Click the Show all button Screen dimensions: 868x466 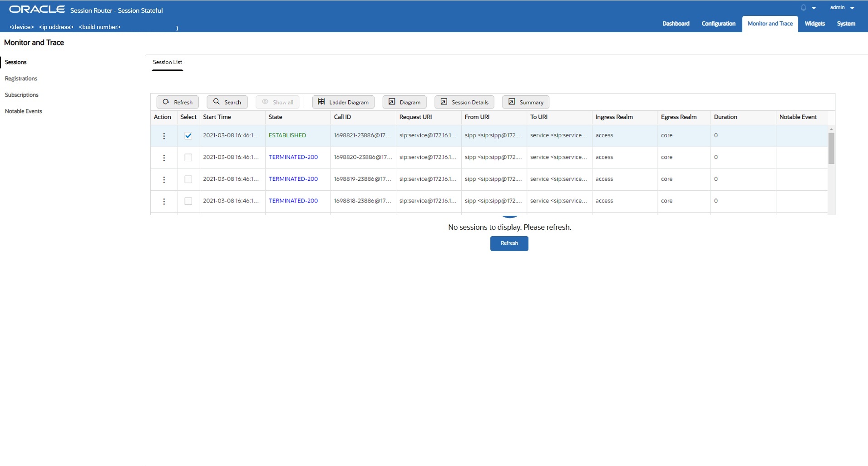coord(277,102)
